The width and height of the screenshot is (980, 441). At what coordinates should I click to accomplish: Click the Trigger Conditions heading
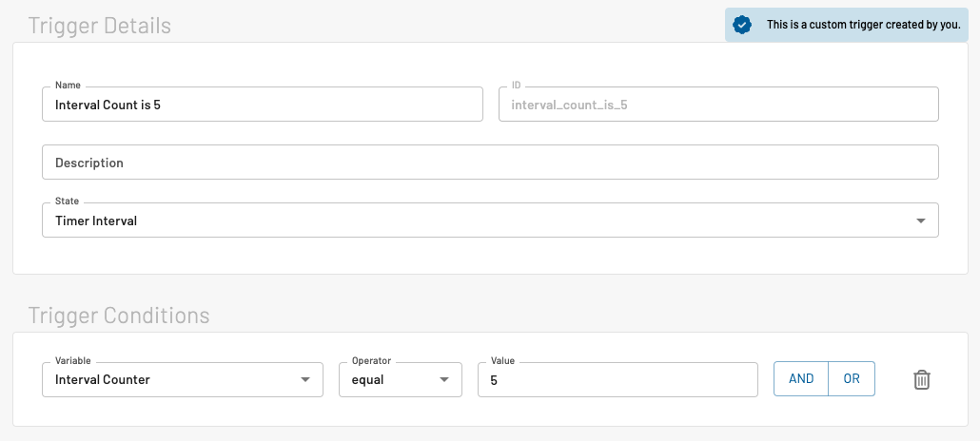119,316
